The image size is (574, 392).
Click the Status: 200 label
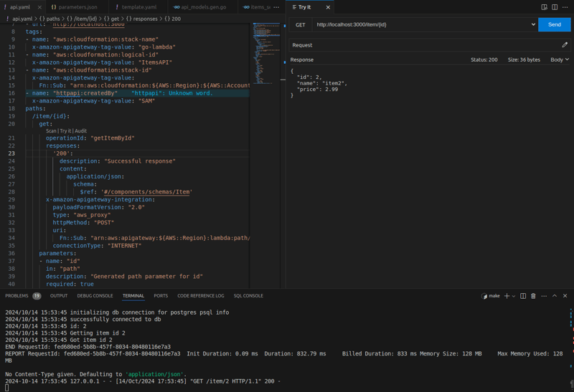pos(484,59)
